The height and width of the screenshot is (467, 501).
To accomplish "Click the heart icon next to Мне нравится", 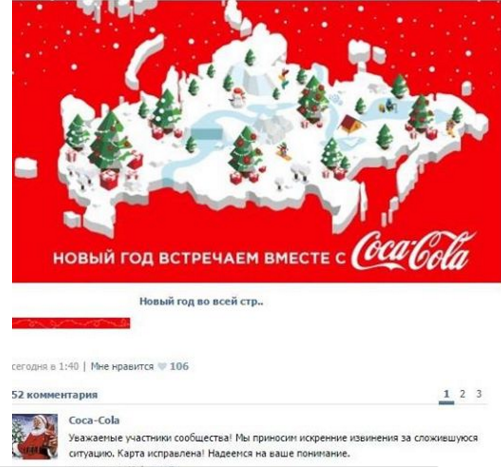I will point(162,367).
